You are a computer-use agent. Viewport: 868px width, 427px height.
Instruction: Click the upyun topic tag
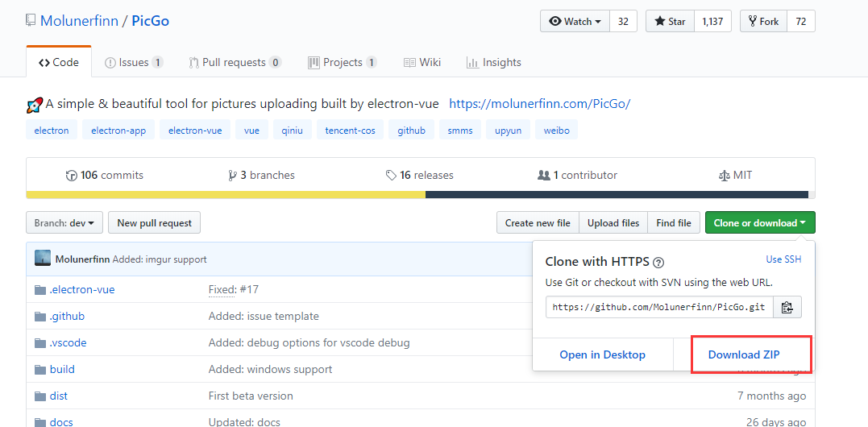[x=509, y=131]
